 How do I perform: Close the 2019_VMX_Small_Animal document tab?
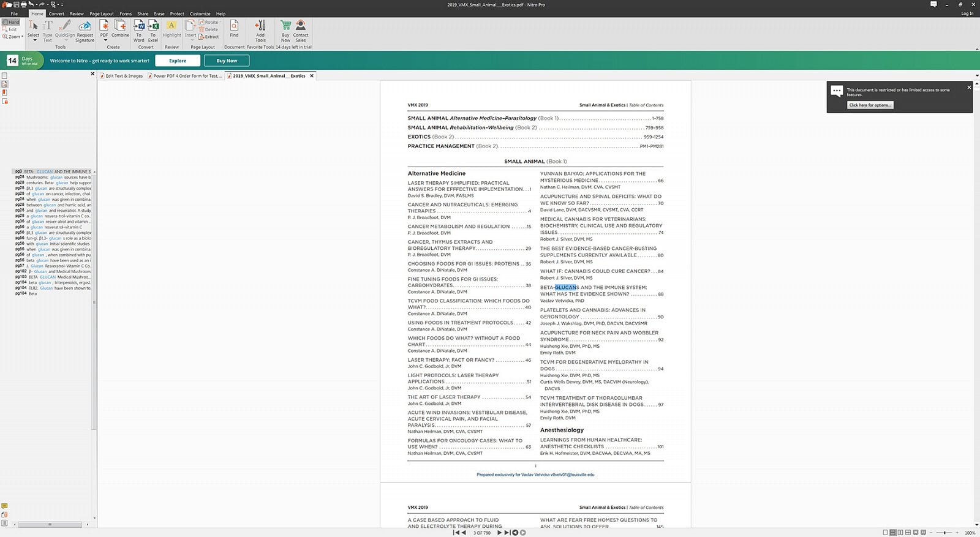tap(312, 76)
